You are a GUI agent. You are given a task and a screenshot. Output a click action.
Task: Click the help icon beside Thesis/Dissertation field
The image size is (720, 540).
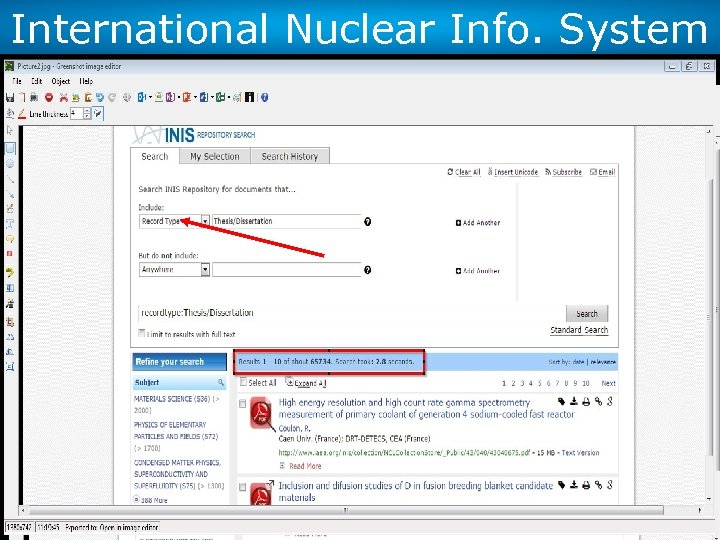click(x=367, y=222)
